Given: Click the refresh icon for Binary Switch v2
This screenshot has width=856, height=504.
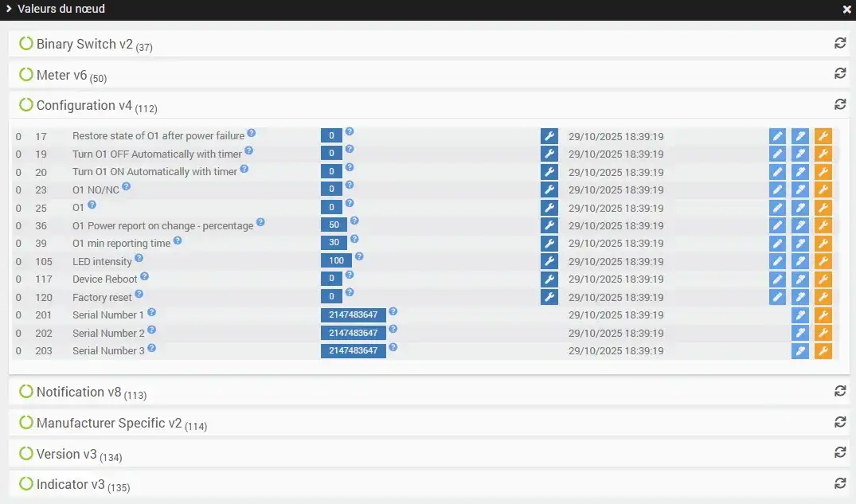Looking at the screenshot, I should (840, 43).
